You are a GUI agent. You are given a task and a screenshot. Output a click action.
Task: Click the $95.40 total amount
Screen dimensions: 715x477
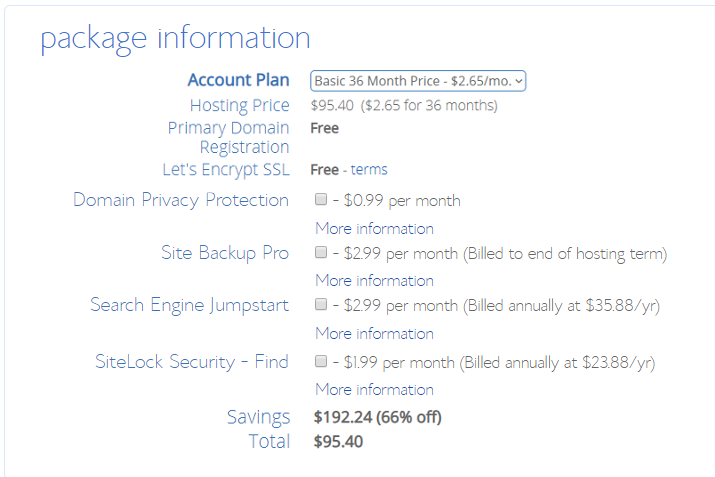pyautogui.click(x=338, y=441)
